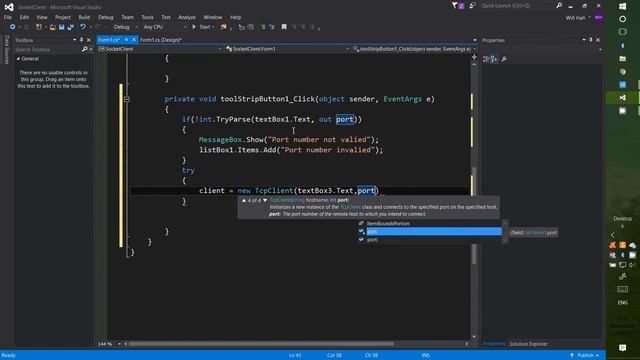Screen dimensions: 640x360
Task: Open the Tools menu
Action: click(147, 17)
